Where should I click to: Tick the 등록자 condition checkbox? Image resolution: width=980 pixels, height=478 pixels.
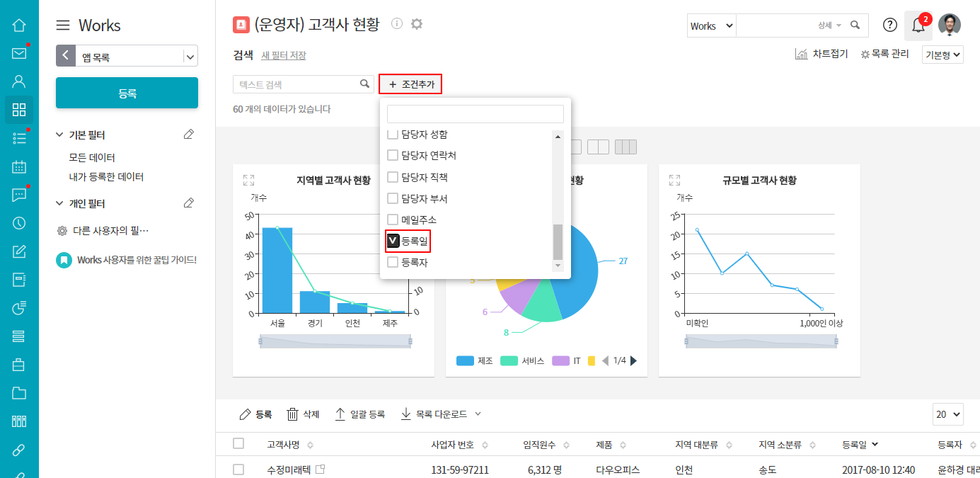(x=393, y=263)
